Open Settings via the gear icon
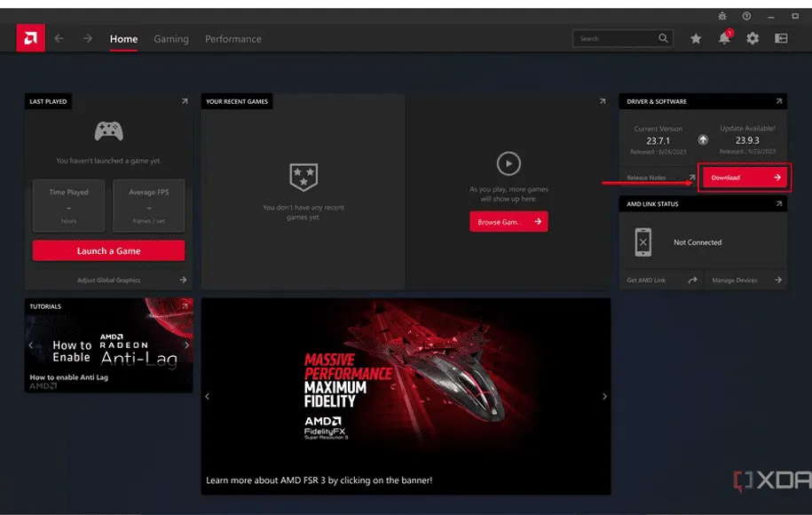Screen dimensions: 812x515 pyautogui.click(x=753, y=38)
